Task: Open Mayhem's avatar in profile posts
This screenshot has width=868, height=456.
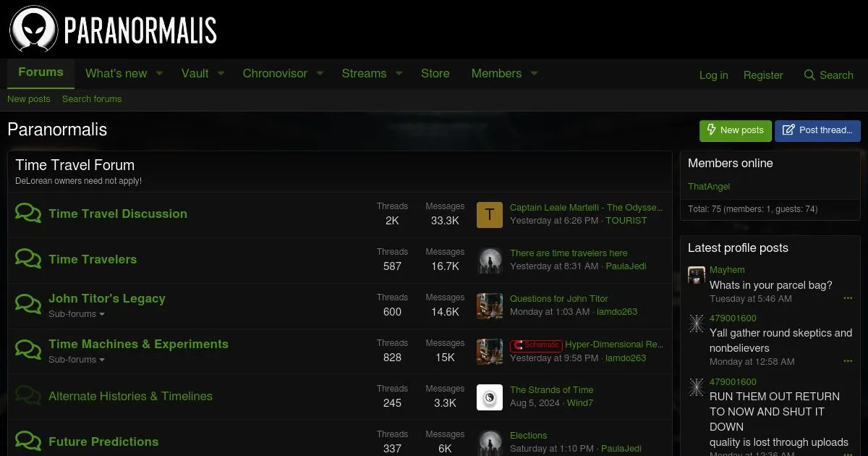Action: (697, 274)
